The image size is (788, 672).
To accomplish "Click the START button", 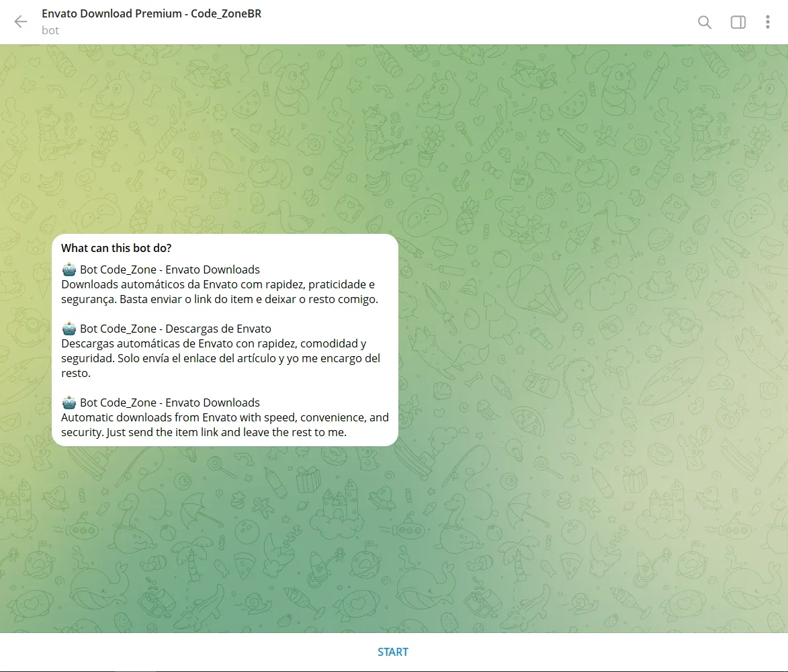I will [393, 652].
